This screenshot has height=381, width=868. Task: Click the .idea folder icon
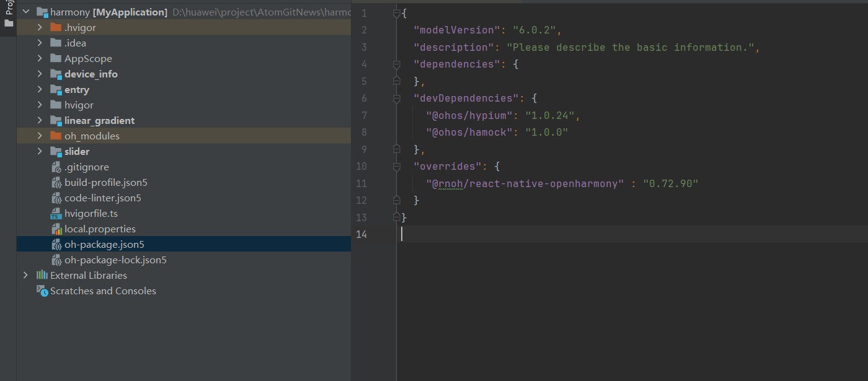(x=56, y=43)
